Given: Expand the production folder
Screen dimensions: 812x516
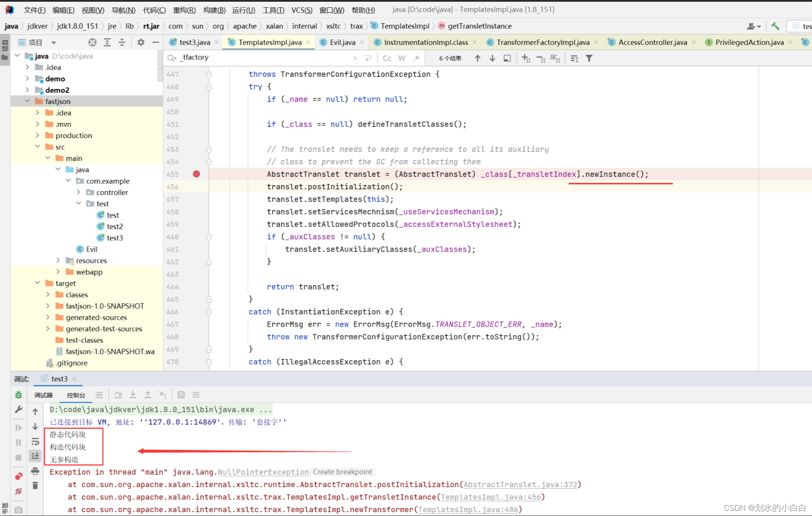Looking at the screenshot, I should (x=38, y=135).
